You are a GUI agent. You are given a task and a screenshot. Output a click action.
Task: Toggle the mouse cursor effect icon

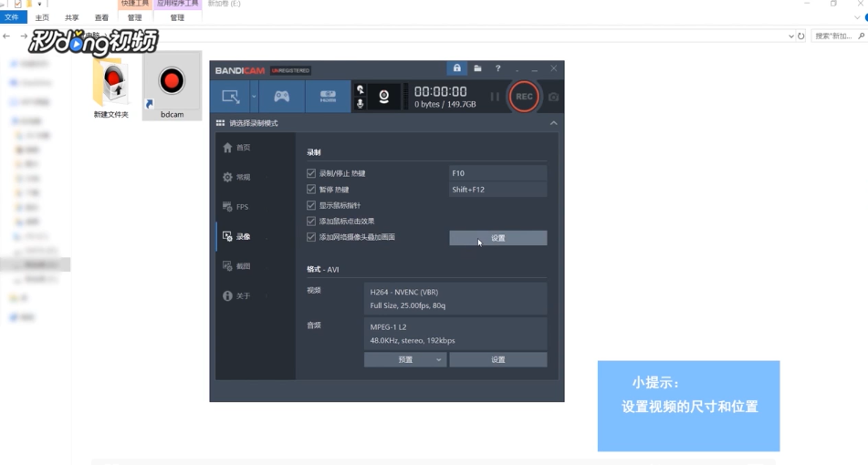[360, 89]
